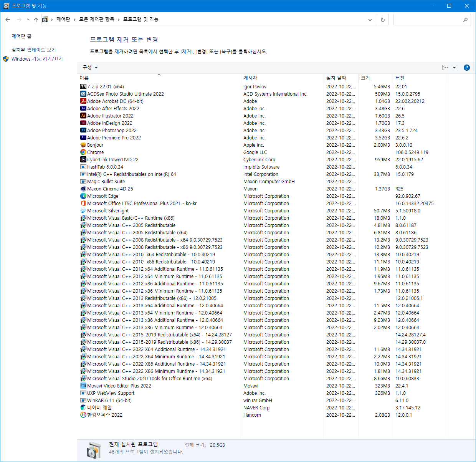
Task: Click the refresh button in address bar
Action: (x=383, y=20)
